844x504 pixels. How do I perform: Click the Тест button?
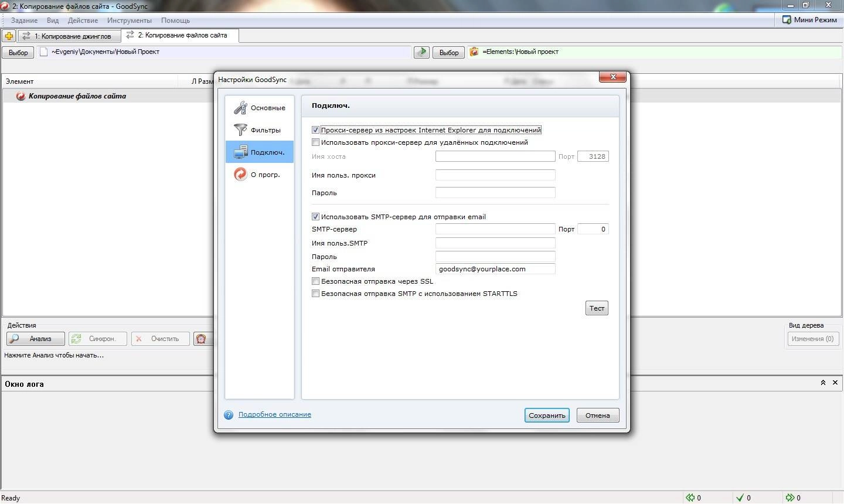[597, 308]
